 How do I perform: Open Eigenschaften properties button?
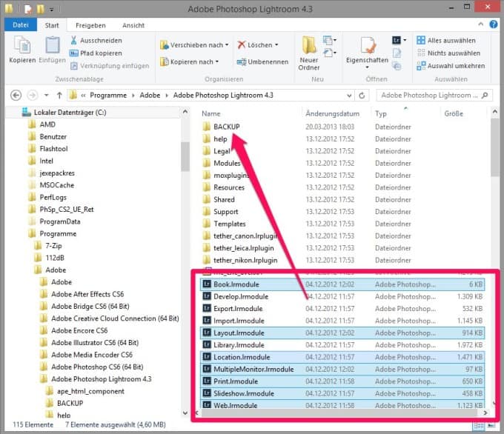click(x=367, y=53)
